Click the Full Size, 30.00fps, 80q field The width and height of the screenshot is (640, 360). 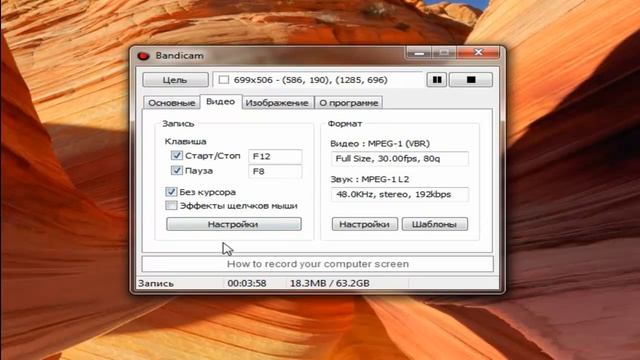point(400,159)
